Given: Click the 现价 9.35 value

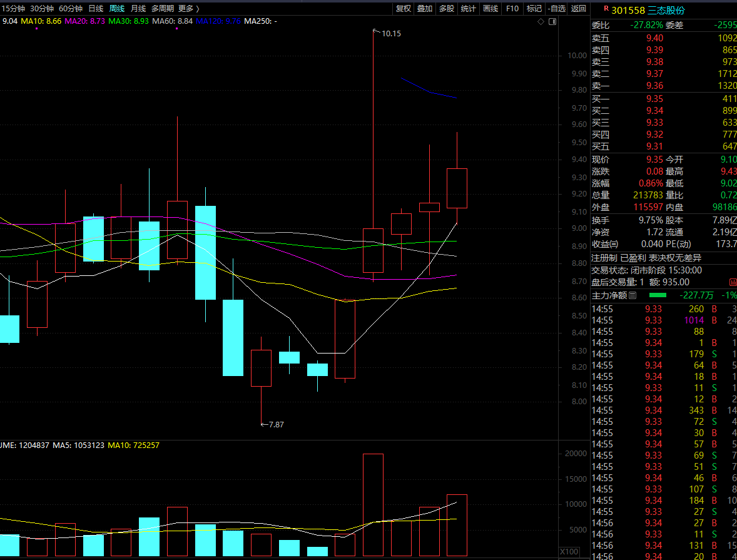Looking at the screenshot, I should click(x=654, y=160).
